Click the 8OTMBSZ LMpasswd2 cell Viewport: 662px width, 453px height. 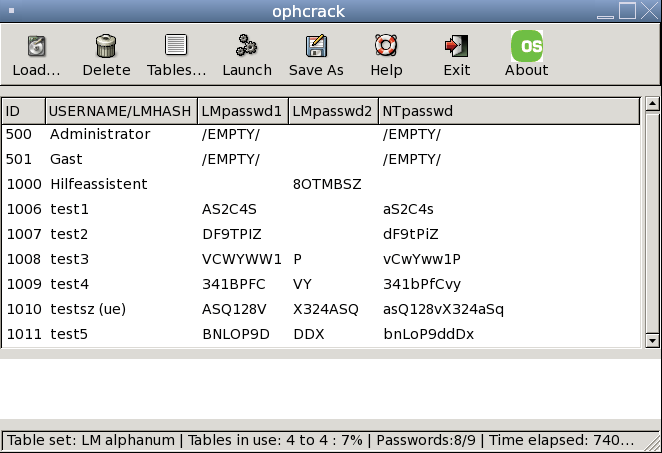[x=327, y=184]
